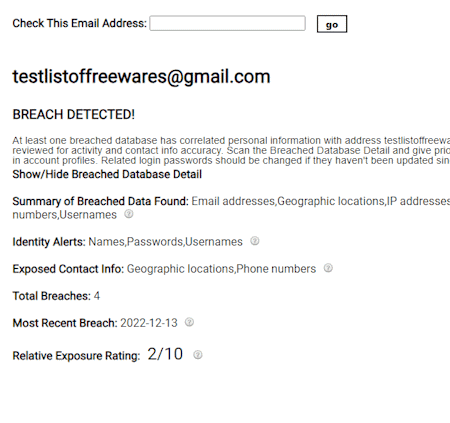Click the BREACH DETECTED! heading
This screenshot has height=423, width=450.
pyautogui.click(x=74, y=114)
